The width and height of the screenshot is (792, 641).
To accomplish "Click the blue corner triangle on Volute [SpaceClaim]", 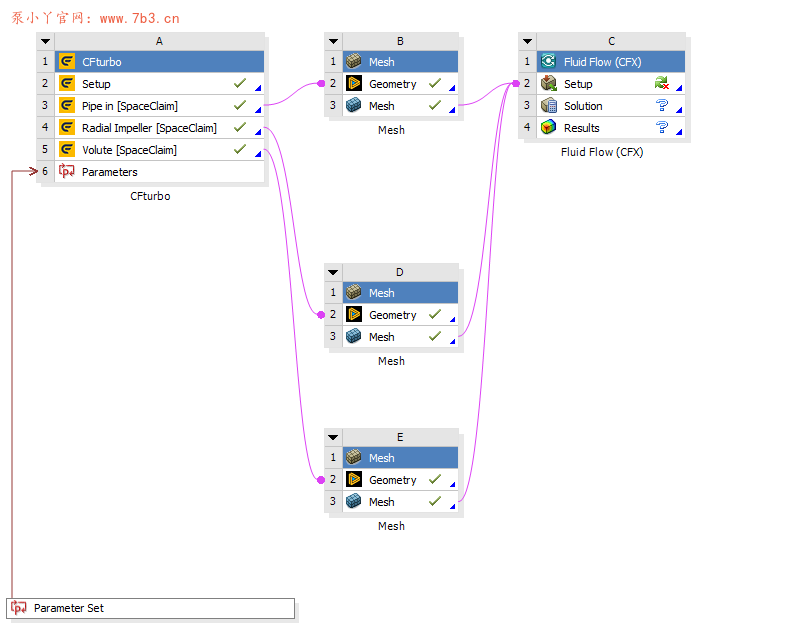I will (258, 154).
